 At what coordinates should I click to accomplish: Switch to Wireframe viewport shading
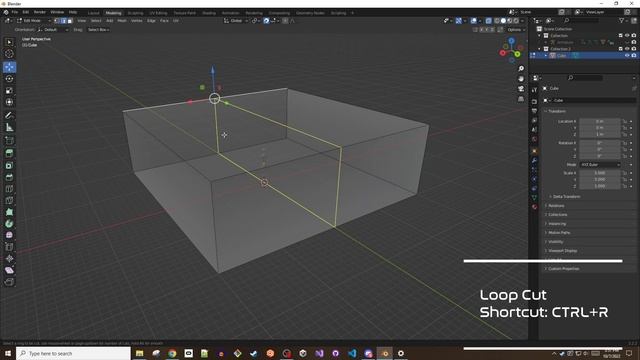click(x=496, y=20)
